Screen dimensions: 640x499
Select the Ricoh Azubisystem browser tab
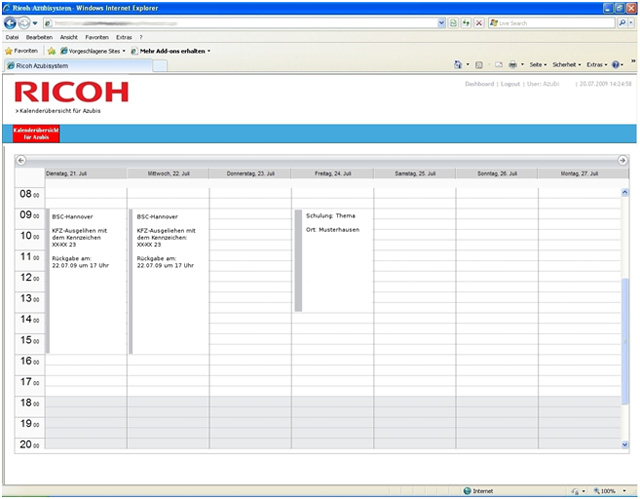tap(78, 66)
